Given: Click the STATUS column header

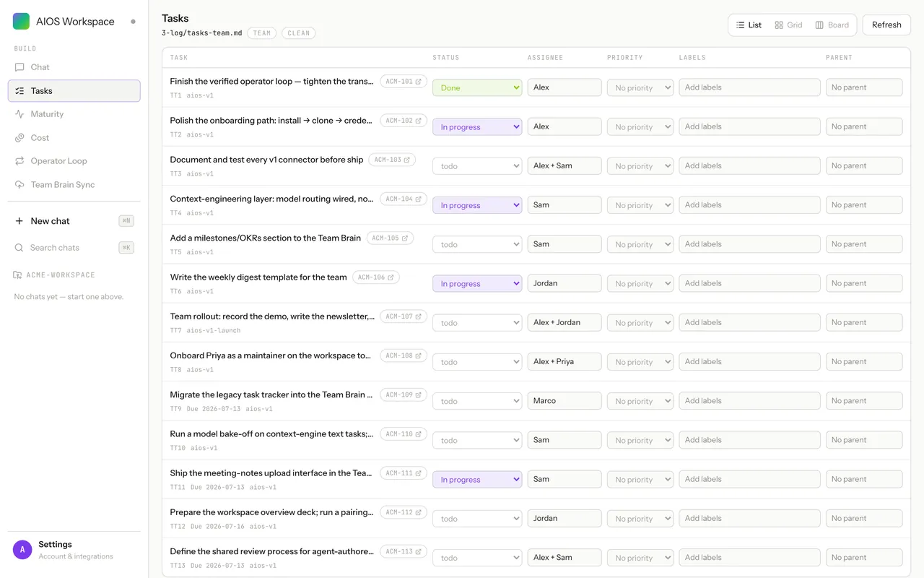Looking at the screenshot, I should click(x=446, y=58).
